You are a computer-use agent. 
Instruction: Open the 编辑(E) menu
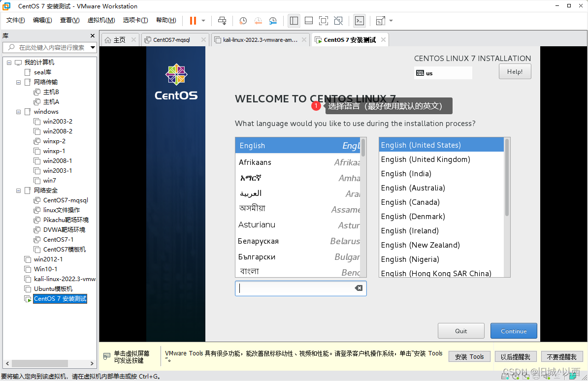pos(42,20)
